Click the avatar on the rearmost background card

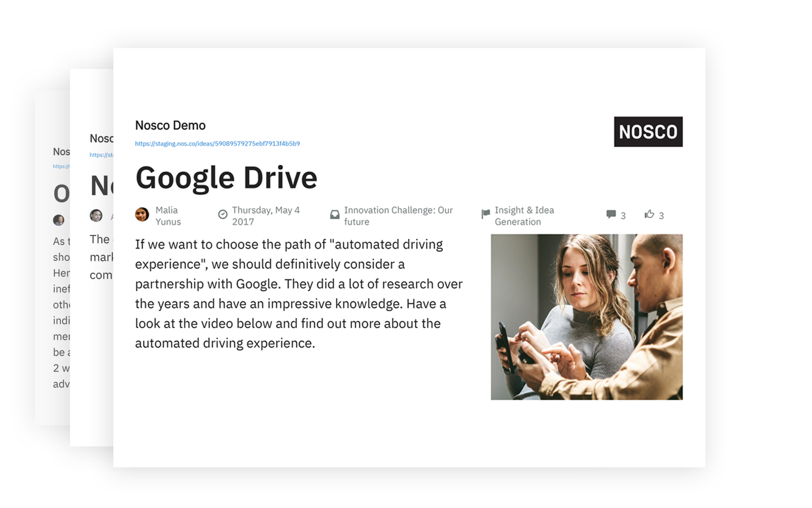click(59, 220)
